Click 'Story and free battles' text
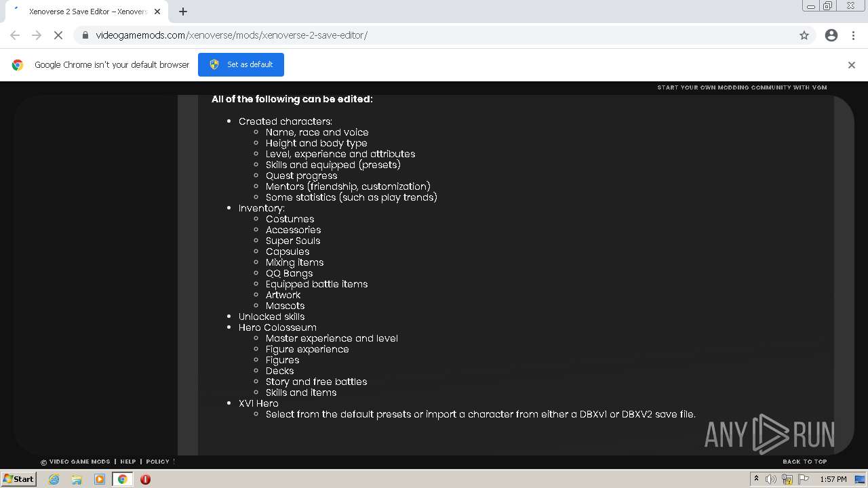This screenshot has width=868, height=488. (316, 382)
